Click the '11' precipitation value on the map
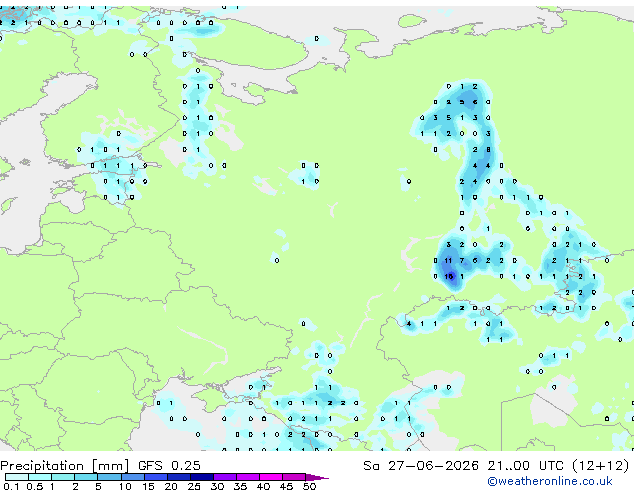Screen dimensions: 634x490 (448, 261)
